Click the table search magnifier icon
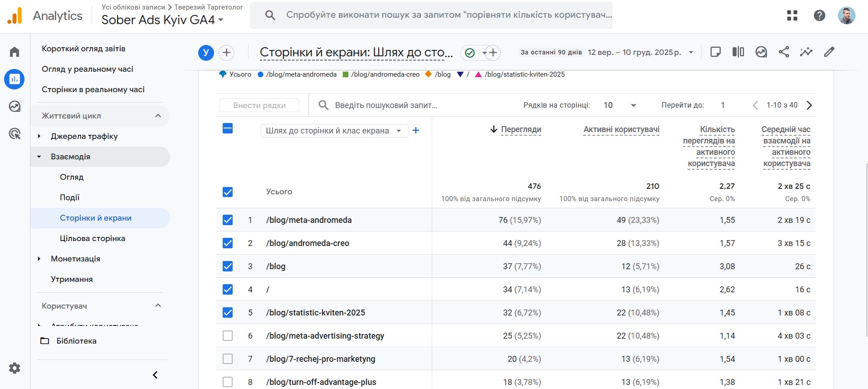 (323, 105)
